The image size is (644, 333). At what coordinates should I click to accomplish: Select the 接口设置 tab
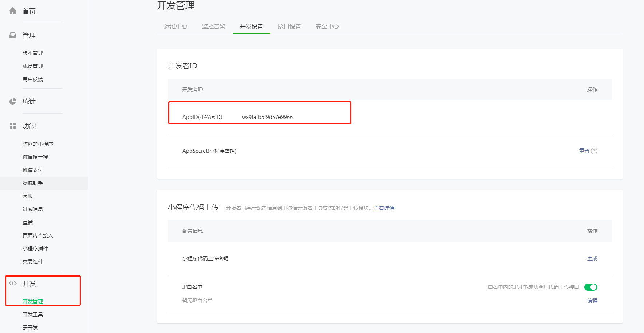point(289,27)
